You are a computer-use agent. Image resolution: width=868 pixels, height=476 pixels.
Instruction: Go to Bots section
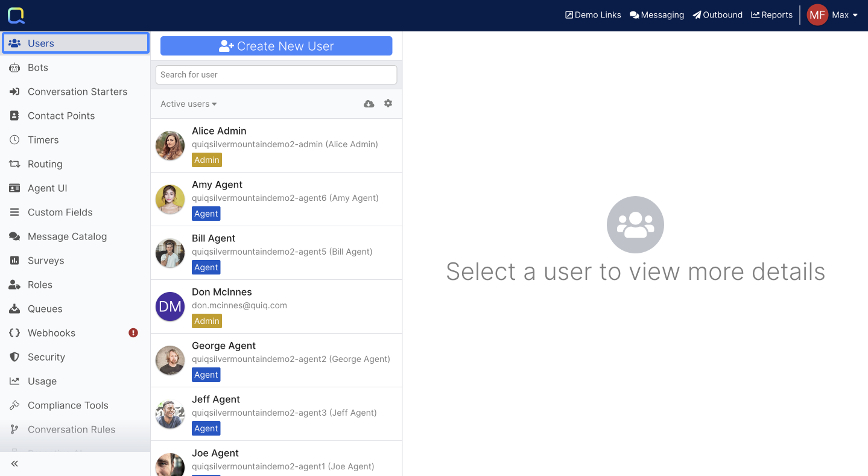click(x=75, y=68)
